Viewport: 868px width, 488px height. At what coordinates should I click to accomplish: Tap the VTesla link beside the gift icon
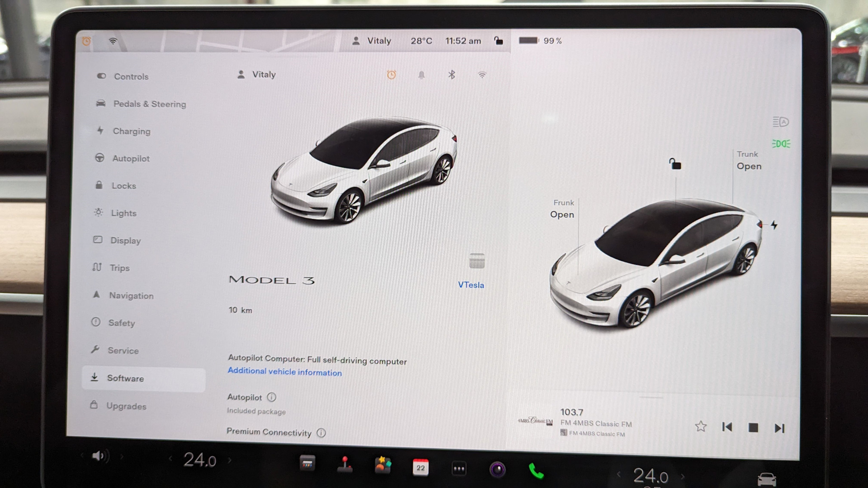(471, 285)
